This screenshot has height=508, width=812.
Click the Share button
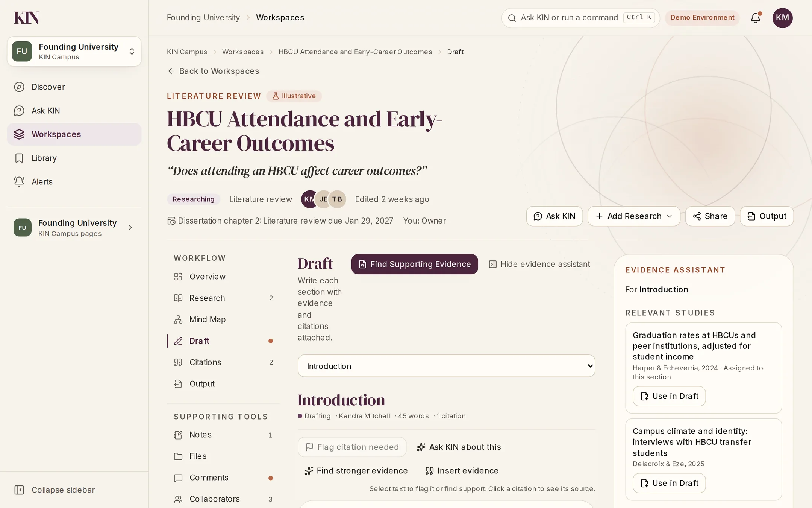click(710, 216)
